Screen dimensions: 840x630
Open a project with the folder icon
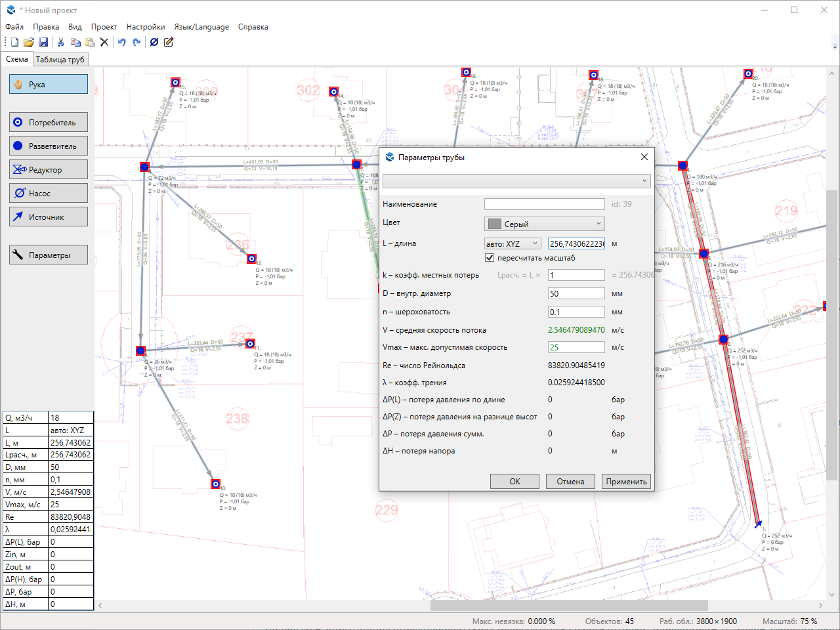click(x=29, y=42)
